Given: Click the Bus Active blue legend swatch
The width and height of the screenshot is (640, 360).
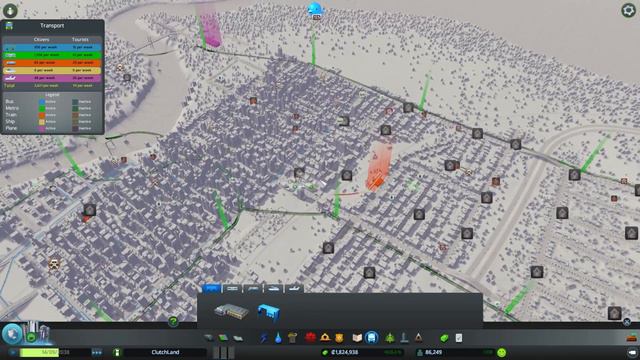Looking at the screenshot, I should point(42,102).
